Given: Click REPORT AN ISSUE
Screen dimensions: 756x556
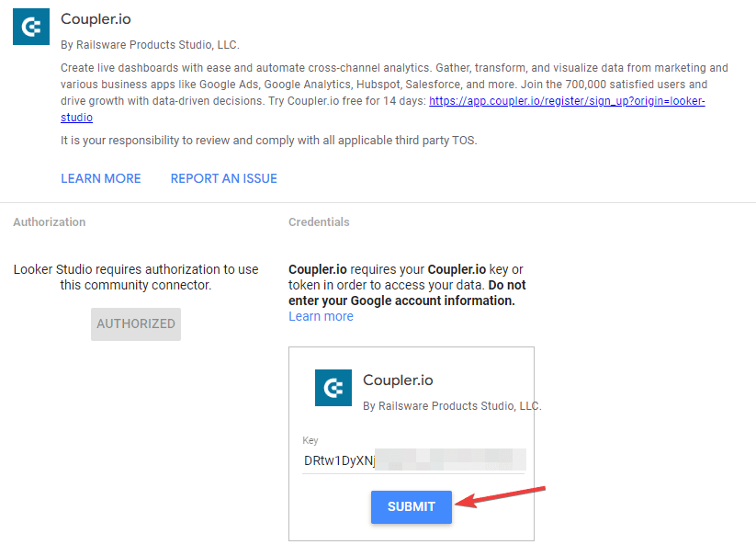Looking at the screenshot, I should coord(223,178).
